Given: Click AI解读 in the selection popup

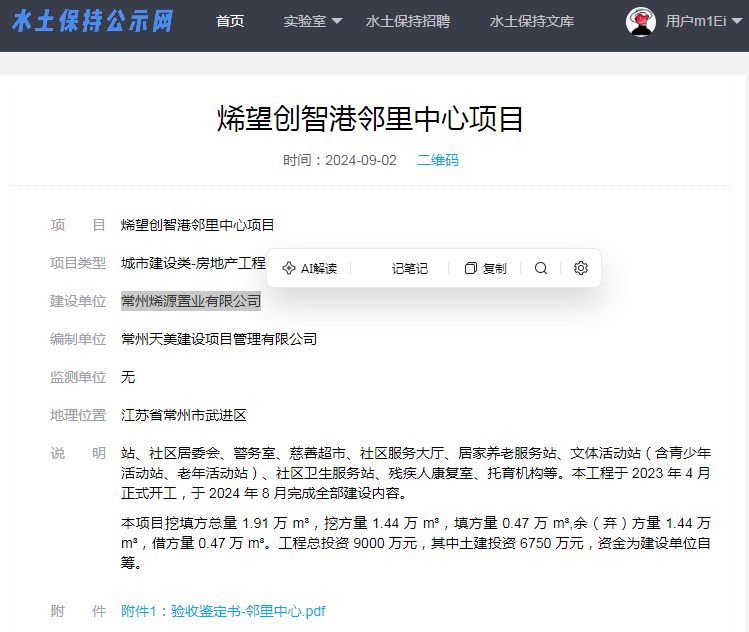Looking at the screenshot, I should click(310, 268).
